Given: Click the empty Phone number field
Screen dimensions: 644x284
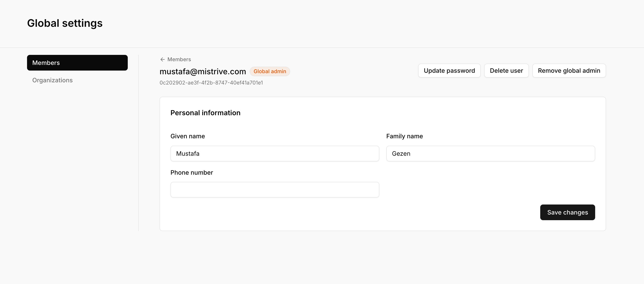Looking at the screenshot, I should coord(275,189).
